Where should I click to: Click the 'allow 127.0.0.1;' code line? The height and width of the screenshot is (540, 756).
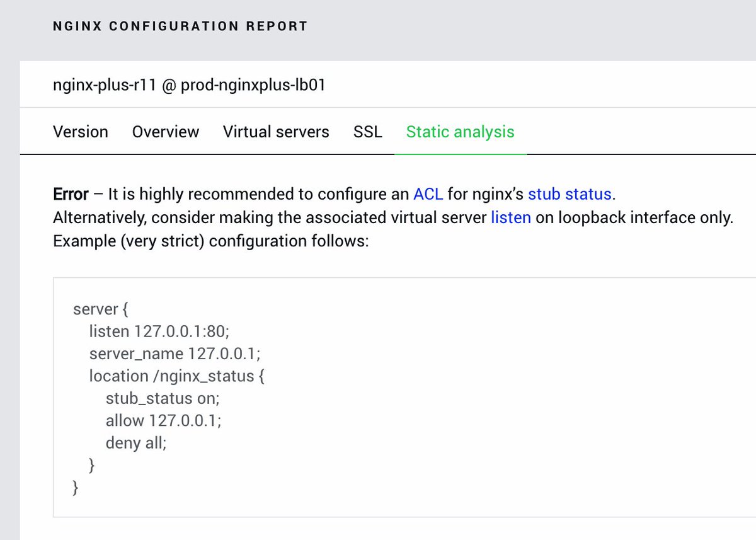(x=164, y=420)
